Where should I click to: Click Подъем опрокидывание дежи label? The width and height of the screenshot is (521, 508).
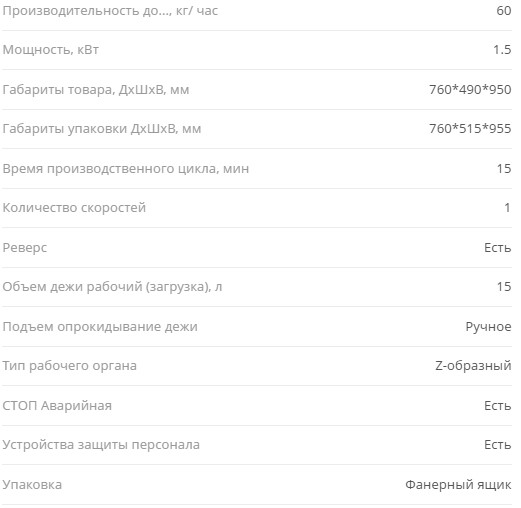pos(100,327)
